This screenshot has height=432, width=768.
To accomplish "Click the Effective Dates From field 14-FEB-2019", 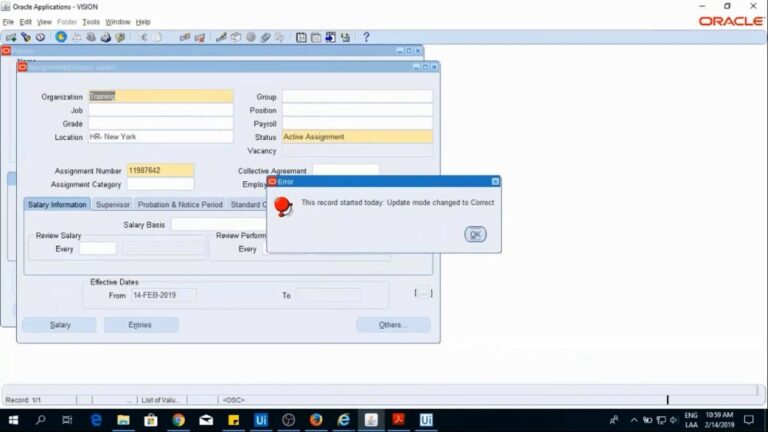I will [x=164, y=295].
